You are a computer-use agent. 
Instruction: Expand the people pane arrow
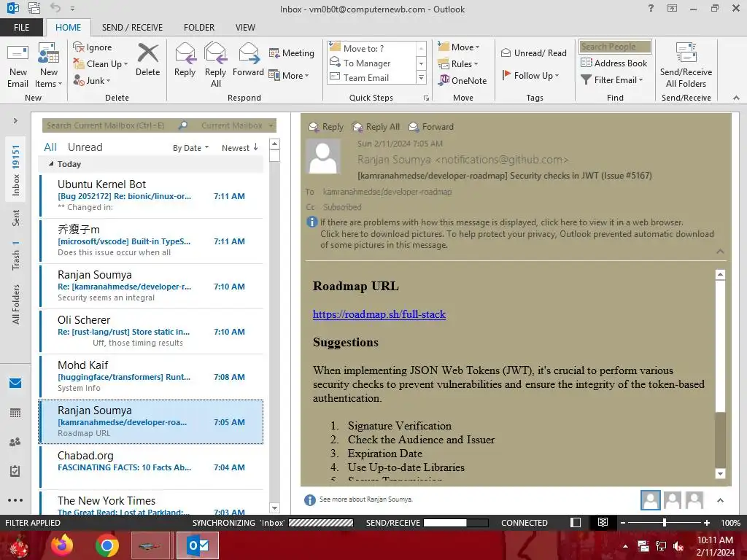pos(720,500)
